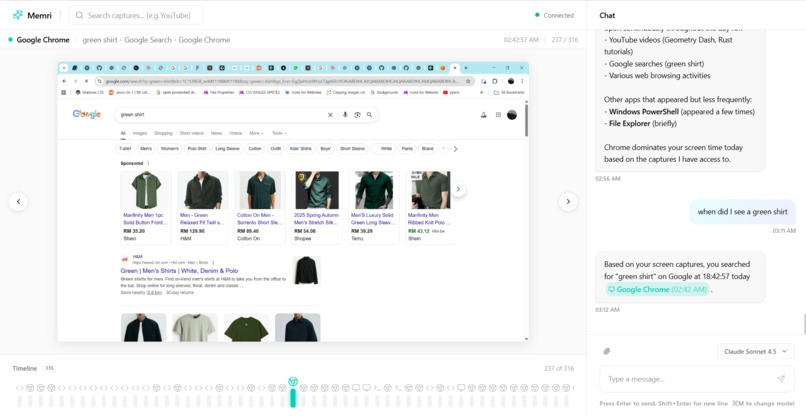
Task: Select the All tab in Google results
Action: [x=123, y=133]
